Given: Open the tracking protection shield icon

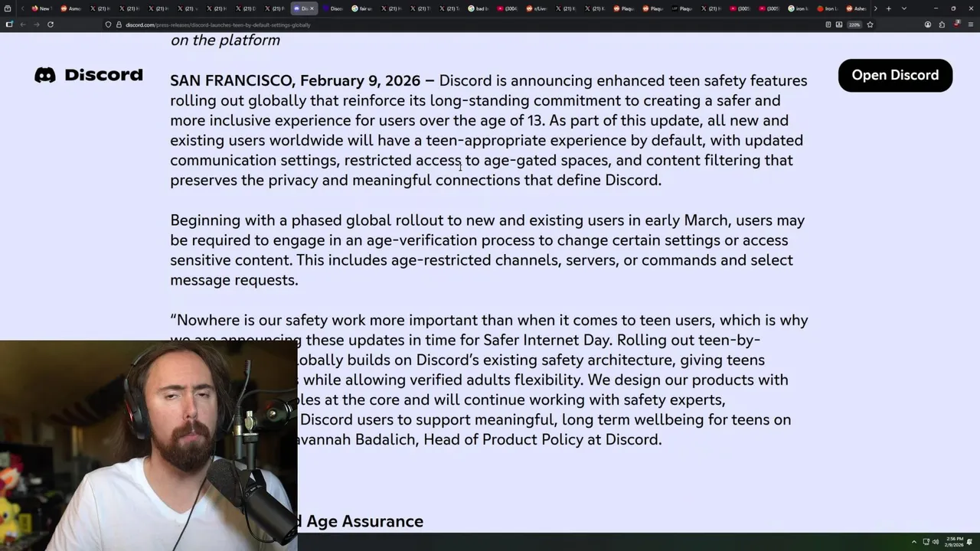Looking at the screenshot, I should click(x=108, y=24).
